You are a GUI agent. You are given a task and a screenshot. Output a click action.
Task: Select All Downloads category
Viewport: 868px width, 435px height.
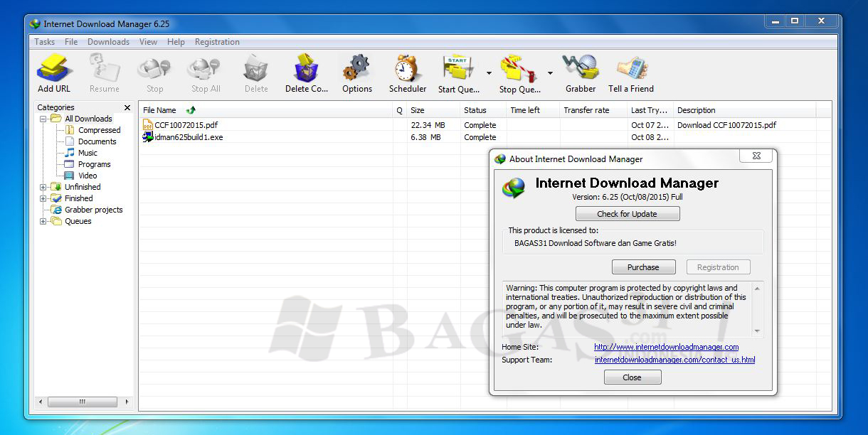[x=88, y=119]
